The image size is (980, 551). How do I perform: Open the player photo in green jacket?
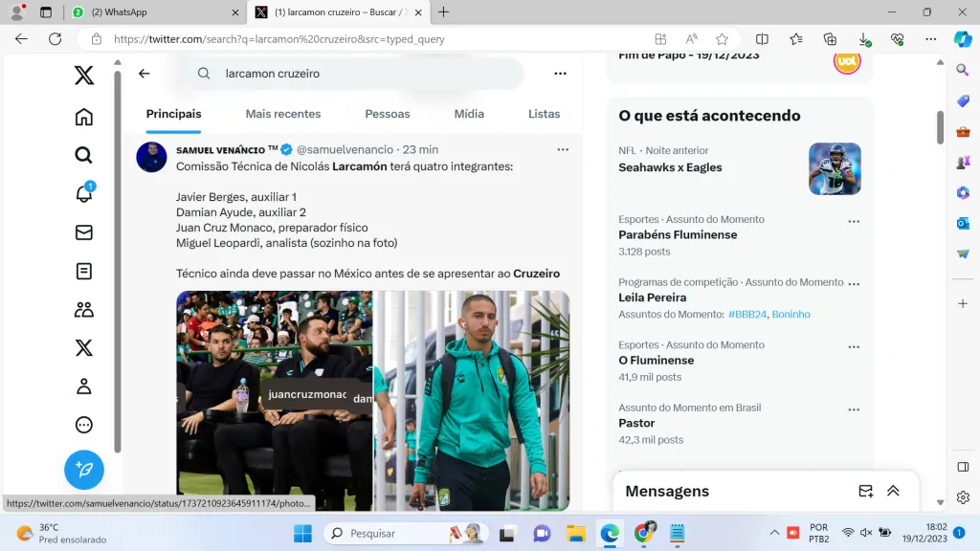pyautogui.click(x=472, y=400)
